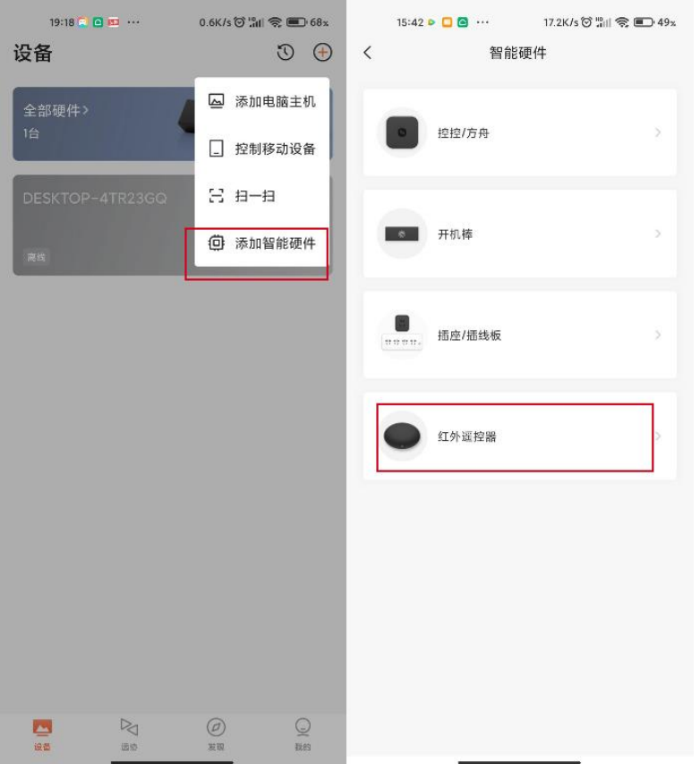Viewport: 700px width, 764px height.
Task: Select the 红外遥控器 device image
Action: point(402,436)
